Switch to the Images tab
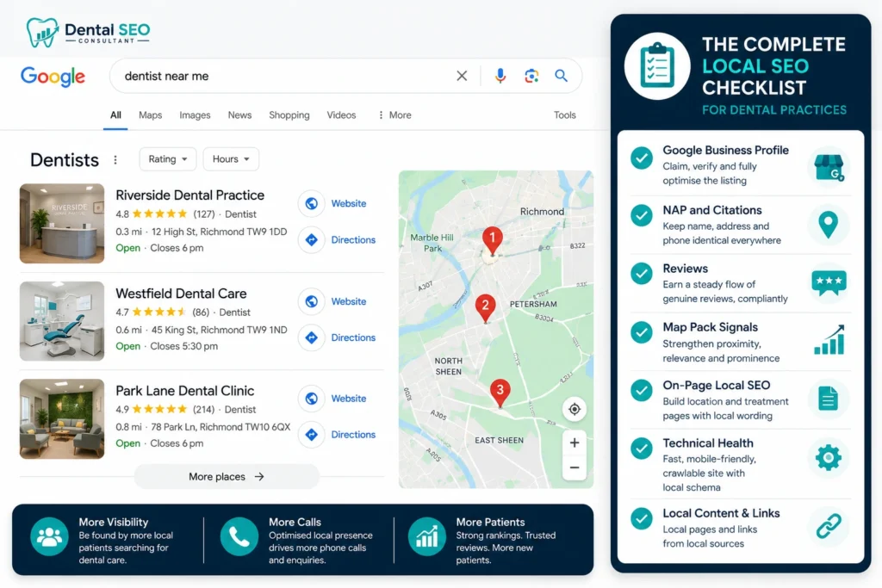882x588 pixels. tap(195, 115)
